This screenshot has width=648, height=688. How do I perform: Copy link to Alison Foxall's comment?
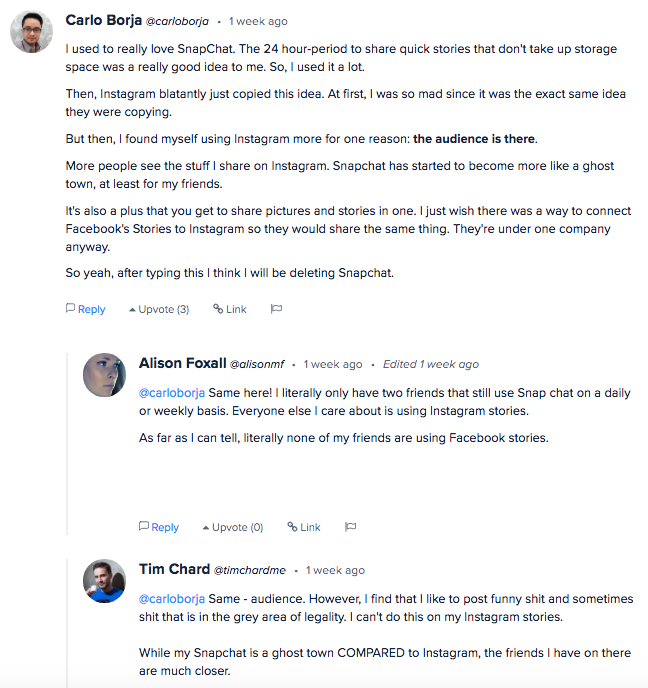pyautogui.click(x=304, y=527)
